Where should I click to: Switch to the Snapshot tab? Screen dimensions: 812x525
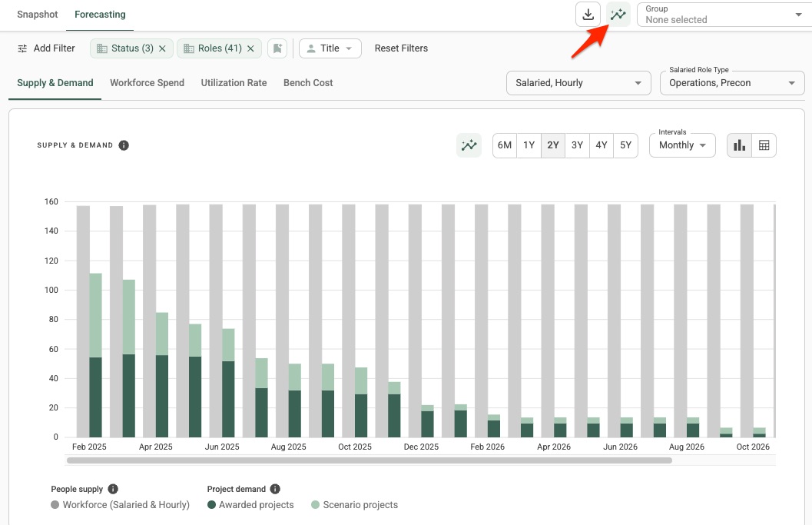pyautogui.click(x=38, y=15)
